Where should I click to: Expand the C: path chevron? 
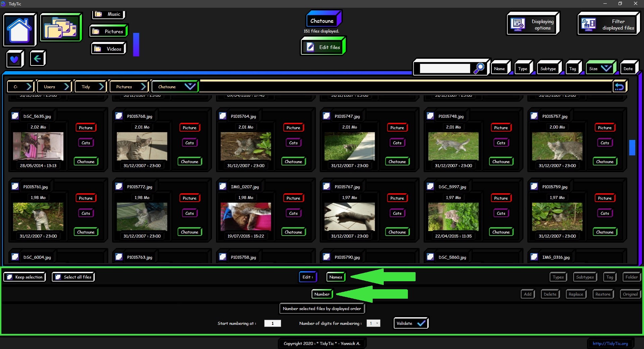click(x=29, y=87)
